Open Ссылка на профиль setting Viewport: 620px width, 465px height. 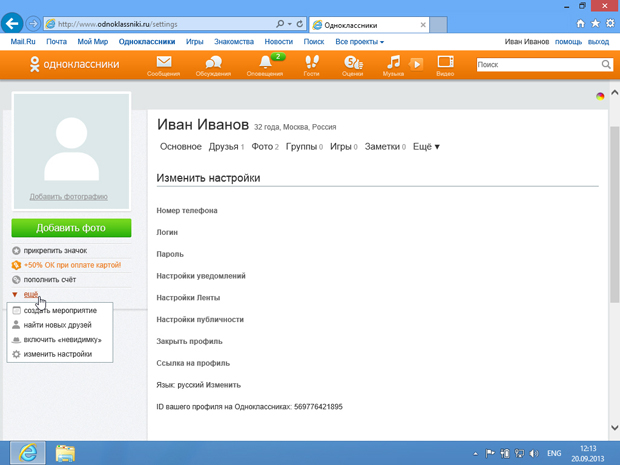pos(193,363)
